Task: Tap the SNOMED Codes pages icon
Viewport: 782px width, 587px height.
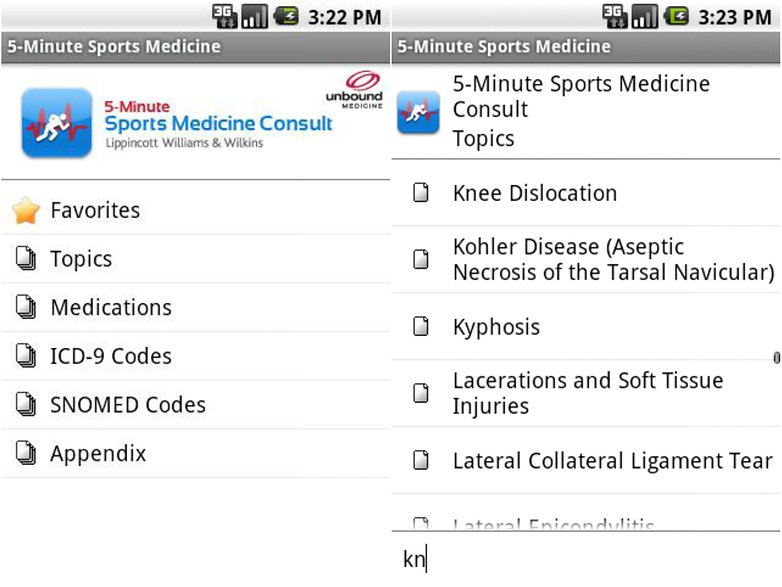Action: point(25,404)
